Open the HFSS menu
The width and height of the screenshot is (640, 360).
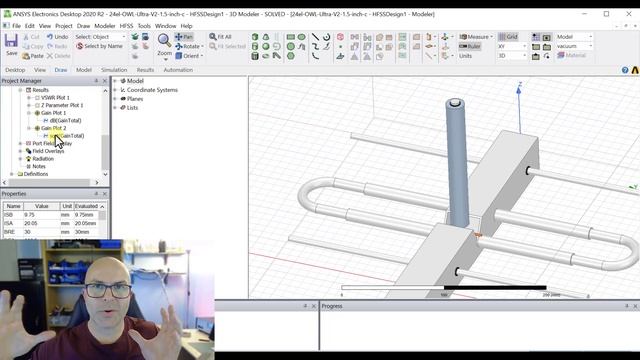pos(126,26)
